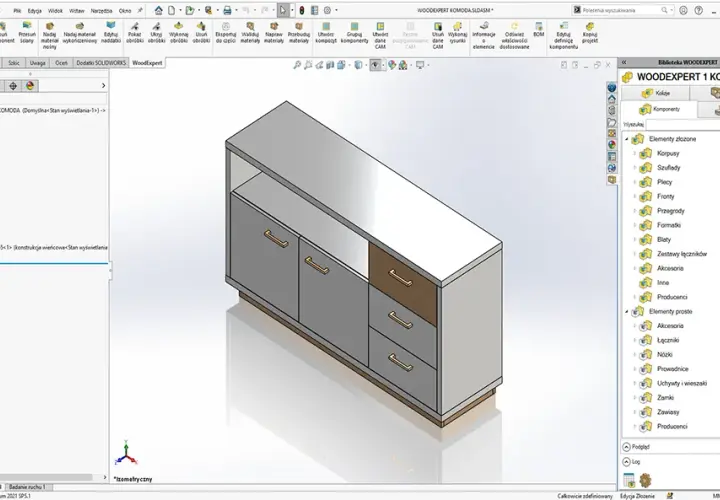Select the Zestawy łączników tree item
720x500 pixels.
[x=682, y=254]
